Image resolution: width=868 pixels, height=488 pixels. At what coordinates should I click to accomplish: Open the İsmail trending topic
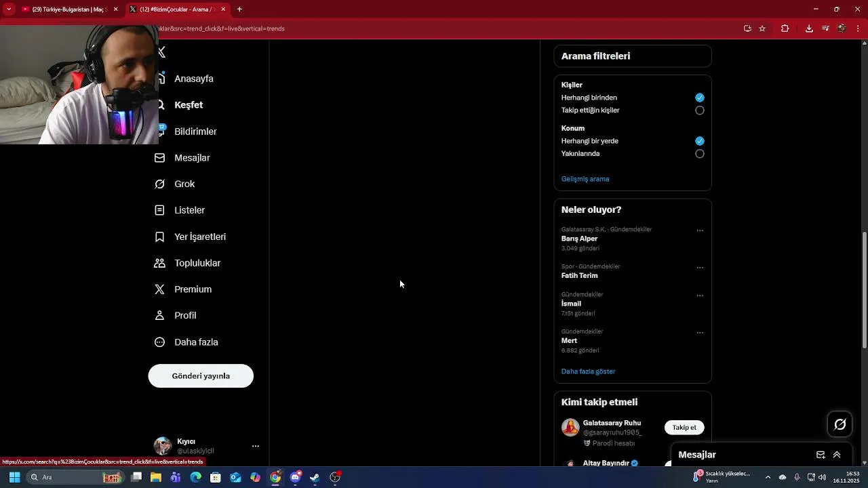pyautogui.click(x=571, y=304)
